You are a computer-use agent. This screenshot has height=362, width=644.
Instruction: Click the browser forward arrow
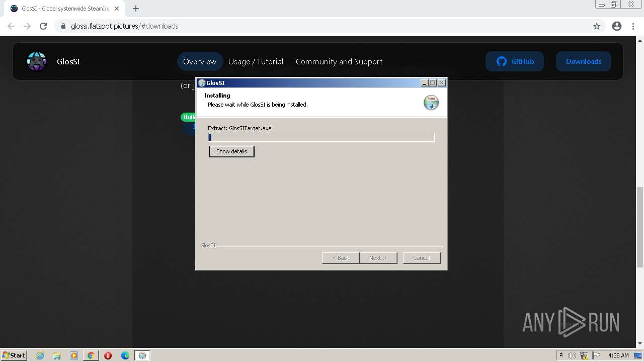click(x=27, y=26)
